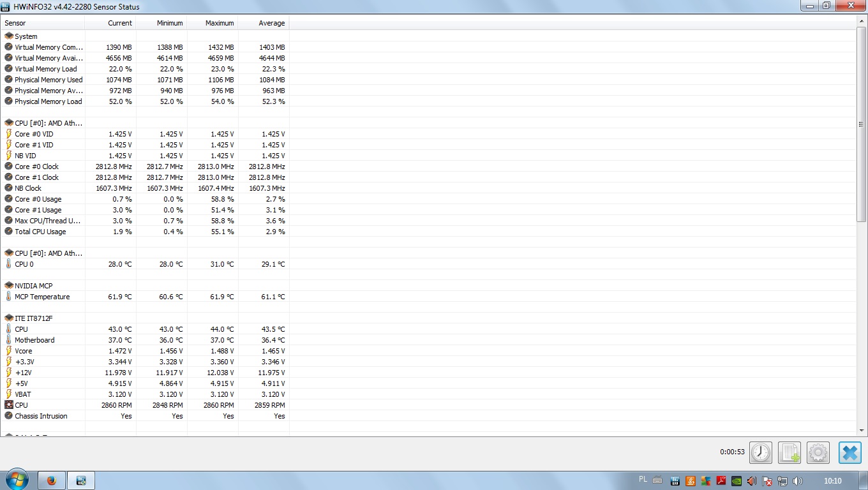This screenshot has width=868, height=490.
Task: Select the Core #1 Clock row label
Action: (36, 177)
